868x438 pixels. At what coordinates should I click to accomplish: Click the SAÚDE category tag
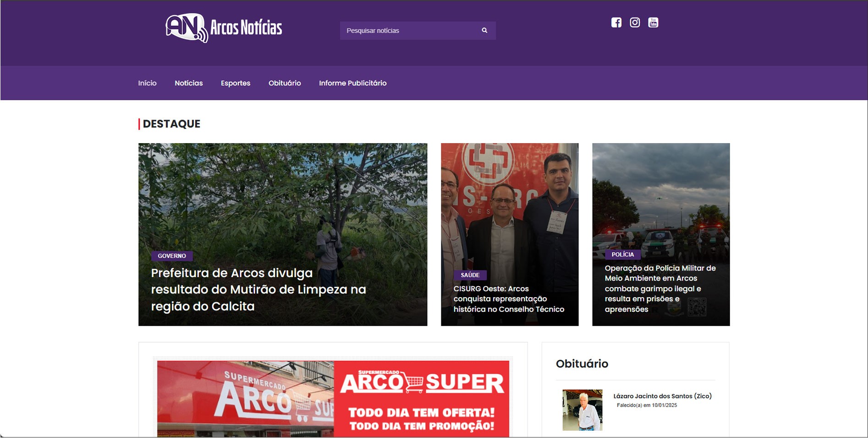tap(470, 275)
